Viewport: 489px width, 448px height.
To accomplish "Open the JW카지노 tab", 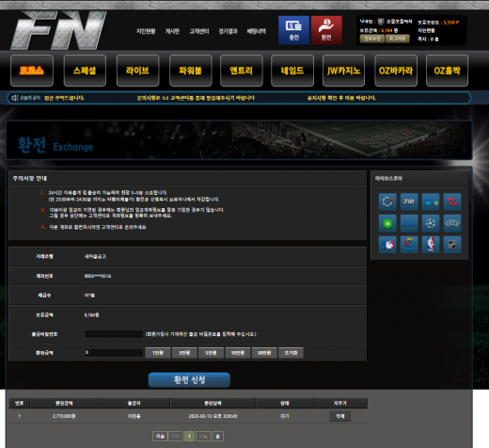I will [x=343, y=71].
